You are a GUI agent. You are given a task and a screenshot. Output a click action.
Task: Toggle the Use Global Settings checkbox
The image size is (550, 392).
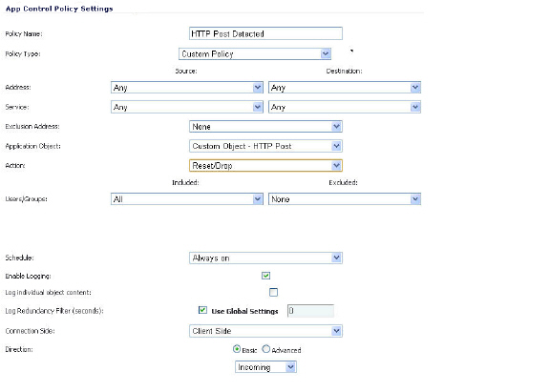202,310
